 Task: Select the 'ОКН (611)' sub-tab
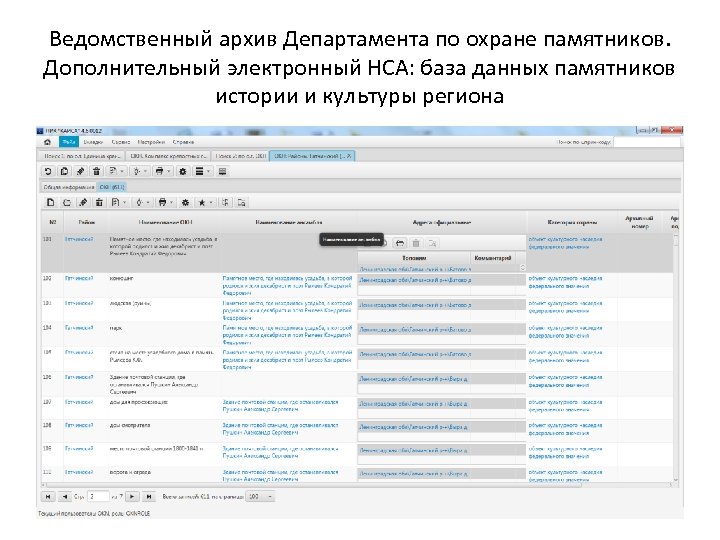coord(112,187)
